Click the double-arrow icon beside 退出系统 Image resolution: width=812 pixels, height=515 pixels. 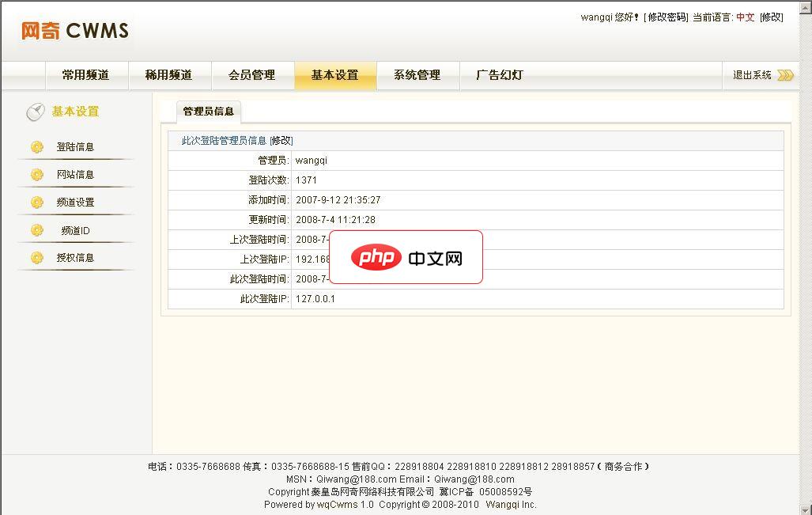pyautogui.click(x=784, y=75)
